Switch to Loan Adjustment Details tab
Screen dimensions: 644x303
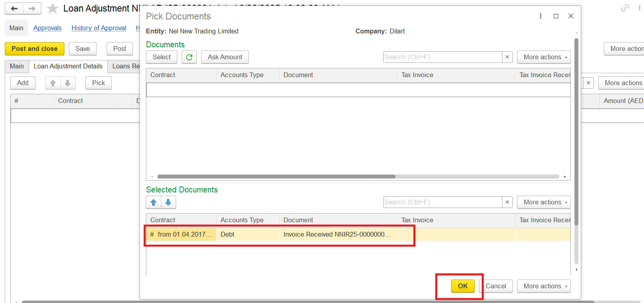point(68,66)
